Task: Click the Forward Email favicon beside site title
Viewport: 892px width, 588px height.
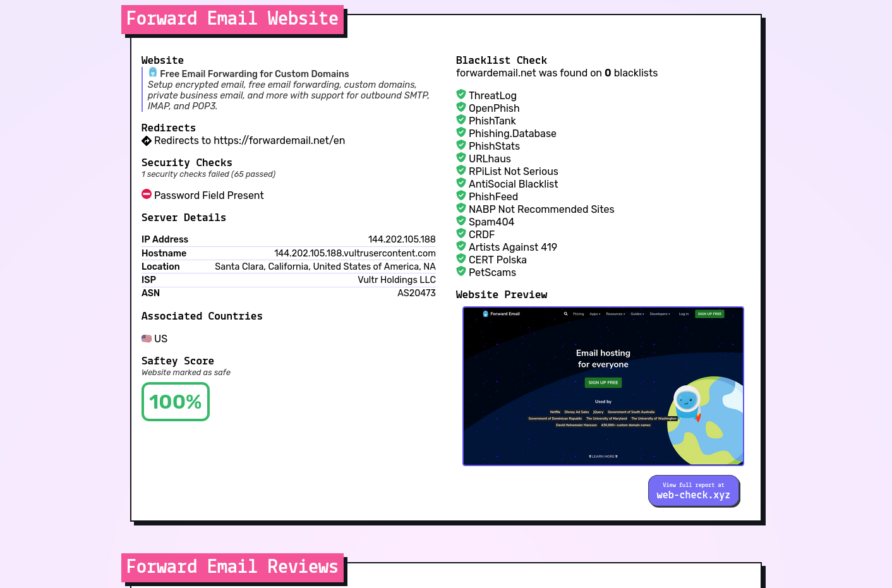Action: coord(153,73)
